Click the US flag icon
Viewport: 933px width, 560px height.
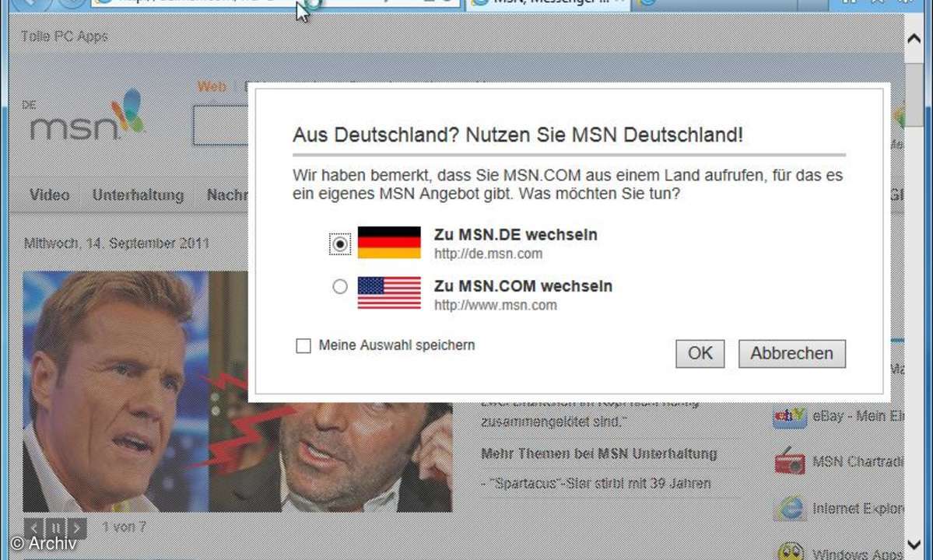tap(389, 293)
